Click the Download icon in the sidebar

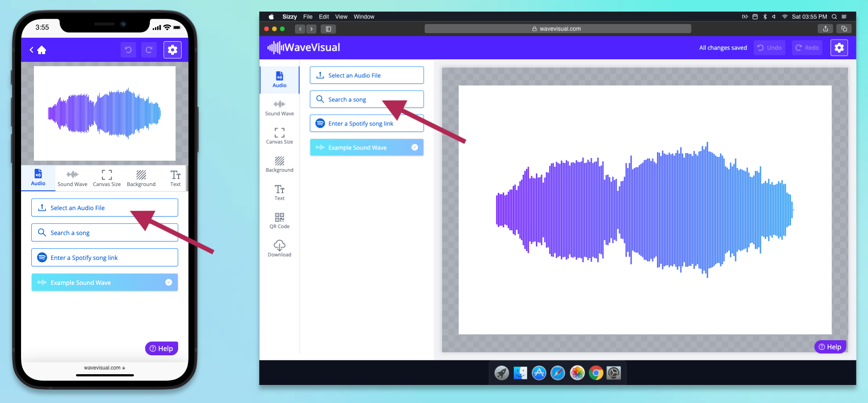(x=279, y=248)
